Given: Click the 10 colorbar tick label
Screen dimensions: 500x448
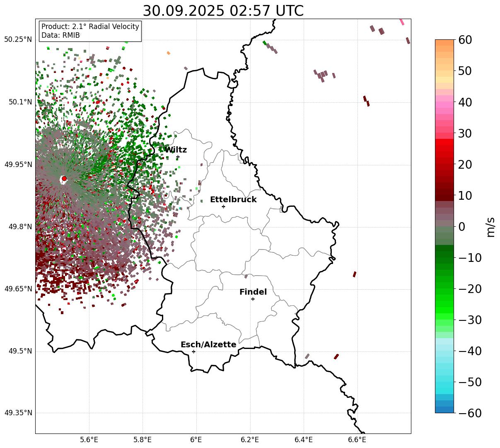Looking at the screenshot, I should point(465,196).
